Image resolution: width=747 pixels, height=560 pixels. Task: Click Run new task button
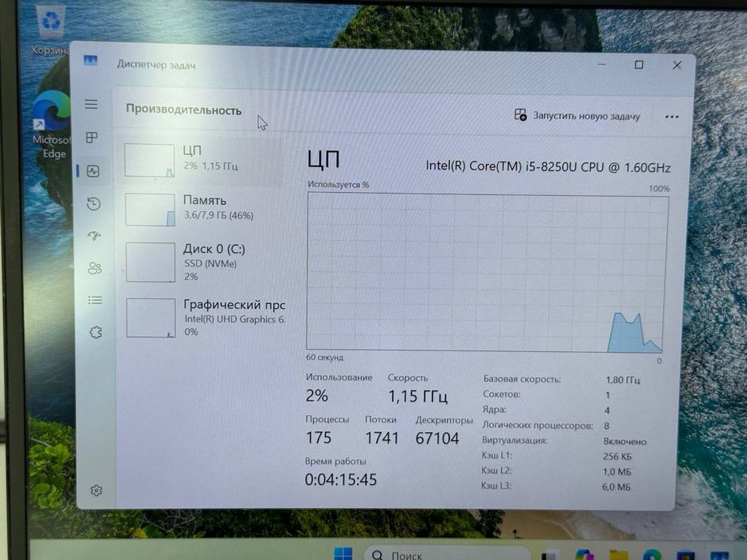point(577,116)
